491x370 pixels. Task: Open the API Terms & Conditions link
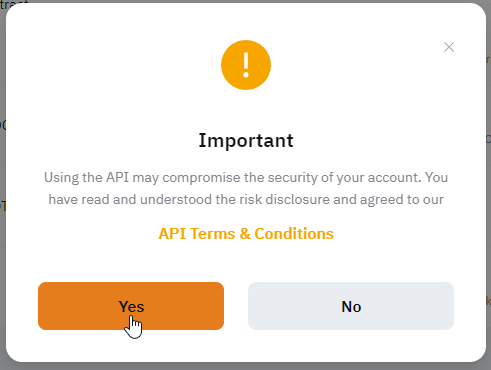[246, 234]
